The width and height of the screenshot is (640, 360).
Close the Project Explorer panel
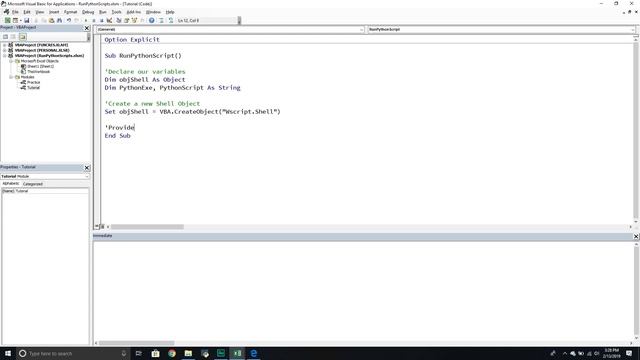coord(87,28)
